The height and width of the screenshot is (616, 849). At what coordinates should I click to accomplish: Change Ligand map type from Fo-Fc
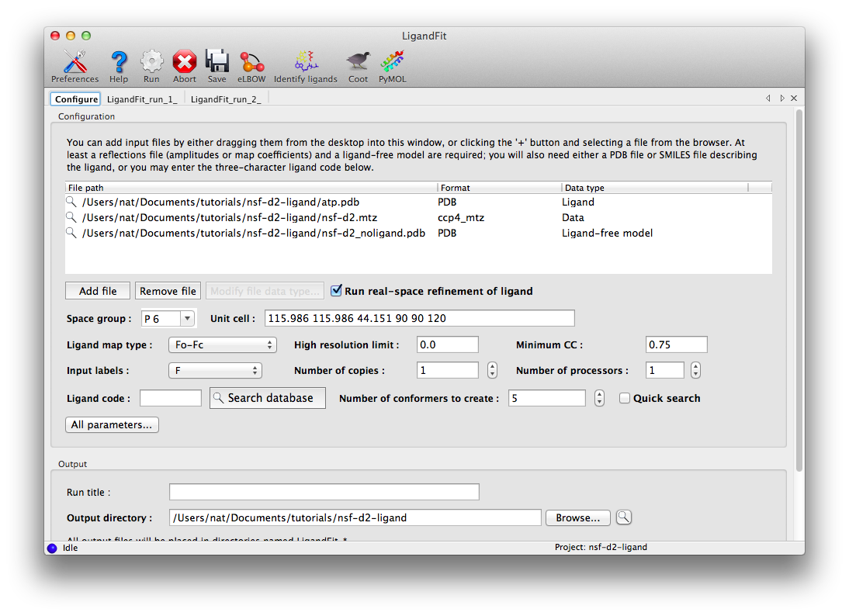[x=223, y=344]
